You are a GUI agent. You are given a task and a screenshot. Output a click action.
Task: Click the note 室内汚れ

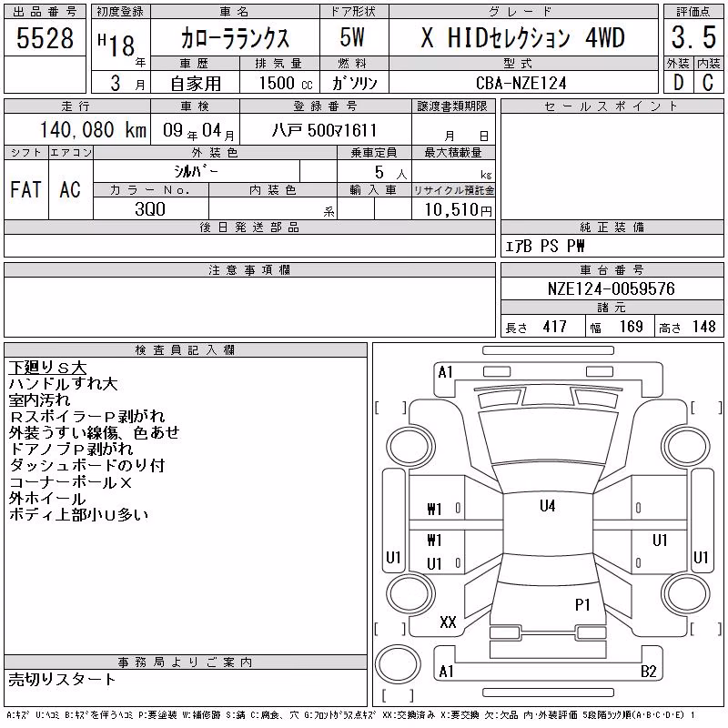pyautogui.click(x=39, y=400)
